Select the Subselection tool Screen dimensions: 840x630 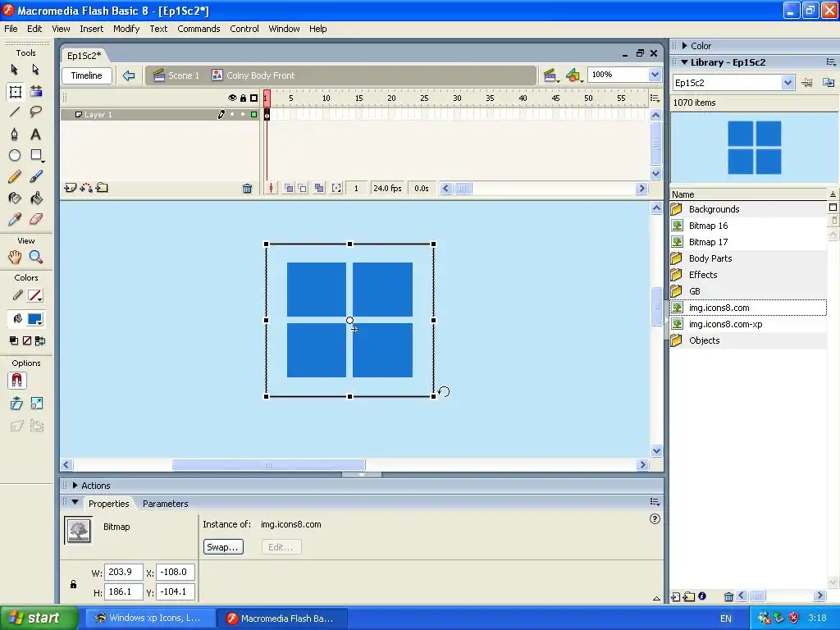click(x=35, y=70)
